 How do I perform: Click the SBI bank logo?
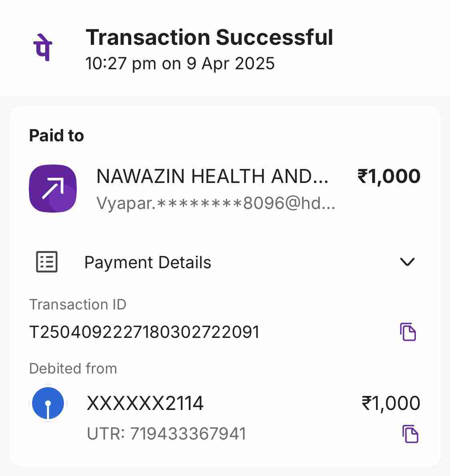(x=48, y=403)
